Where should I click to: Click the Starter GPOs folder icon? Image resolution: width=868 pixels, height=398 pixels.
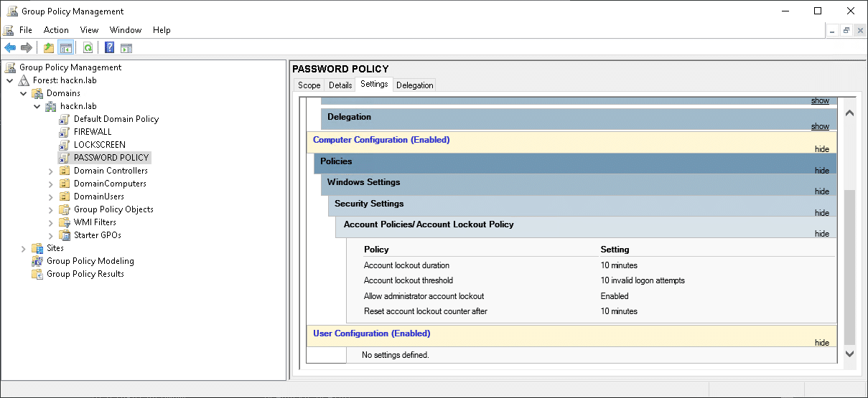pyautogui.click(x=65, y=235)
